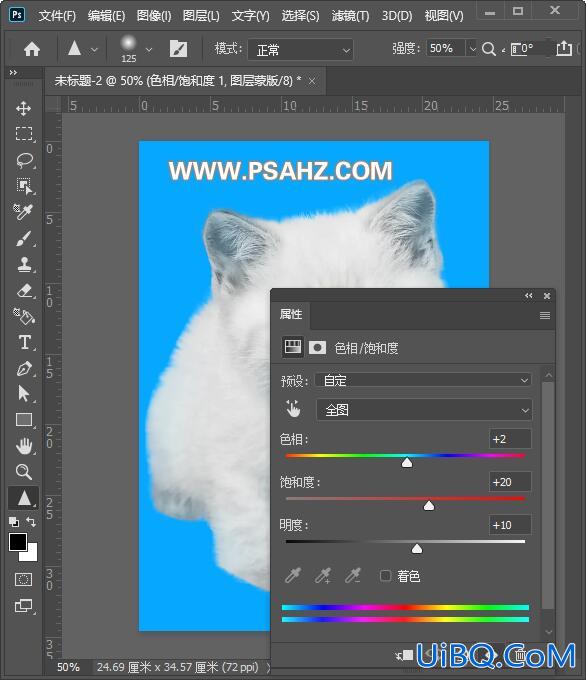This screenshot has height=680, width=586.
Task: Go to the Home screen
Action: (32, 49)
